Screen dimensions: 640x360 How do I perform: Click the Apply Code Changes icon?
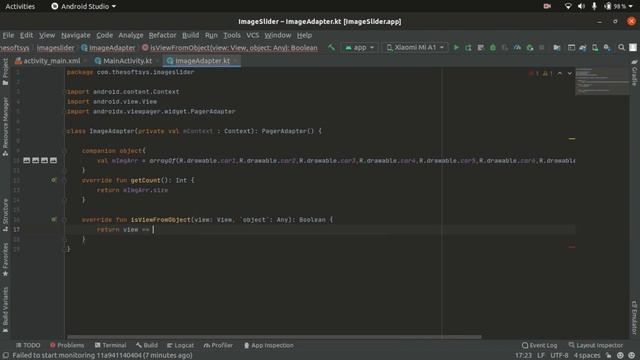pos(480,48)
